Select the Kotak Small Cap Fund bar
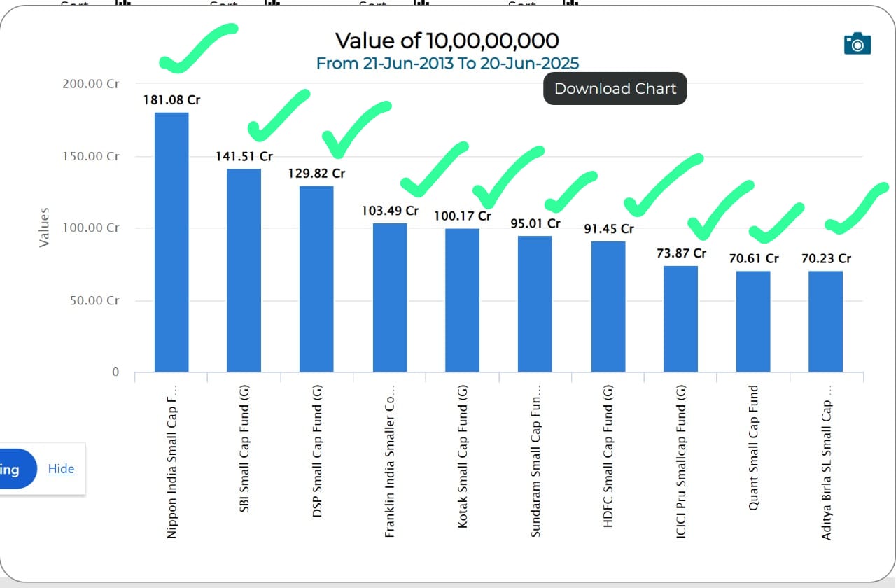 [462, 301]
